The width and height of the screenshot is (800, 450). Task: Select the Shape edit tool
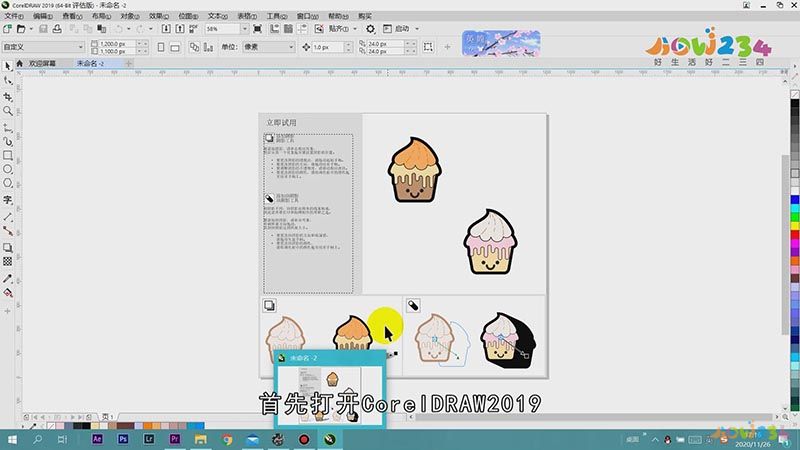[8, 81]
